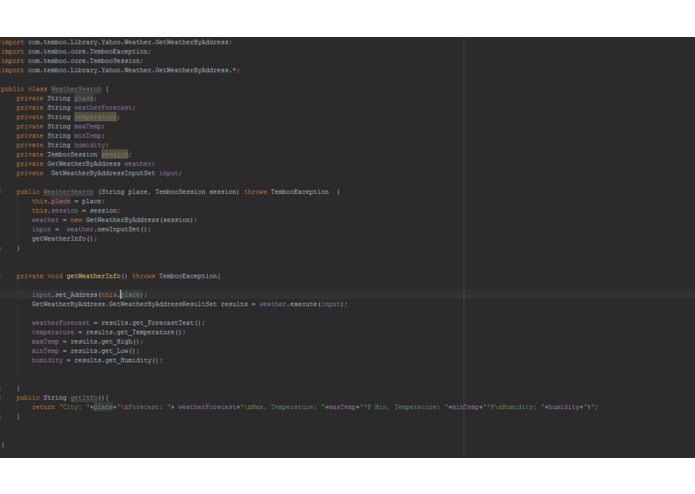Click the 'results.get_High()' call
695x494 pixels.
point(105,342)
